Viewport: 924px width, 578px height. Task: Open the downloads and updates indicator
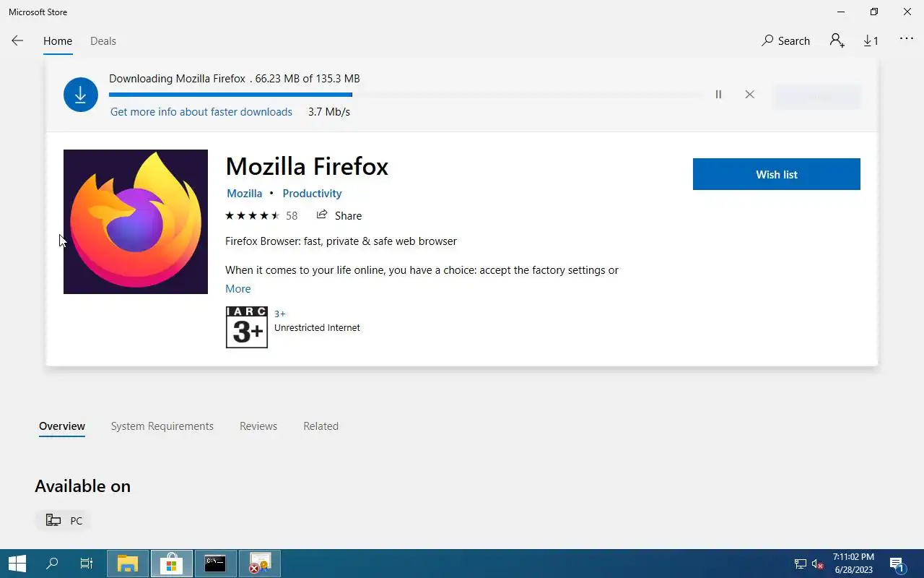tap(871, 41)
